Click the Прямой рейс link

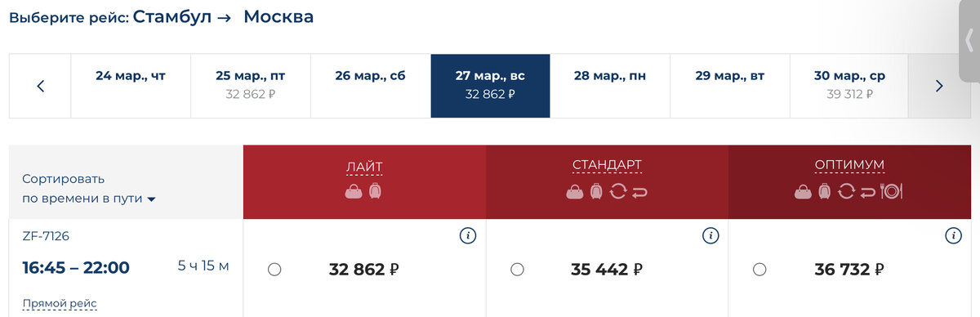click(60, 304)
